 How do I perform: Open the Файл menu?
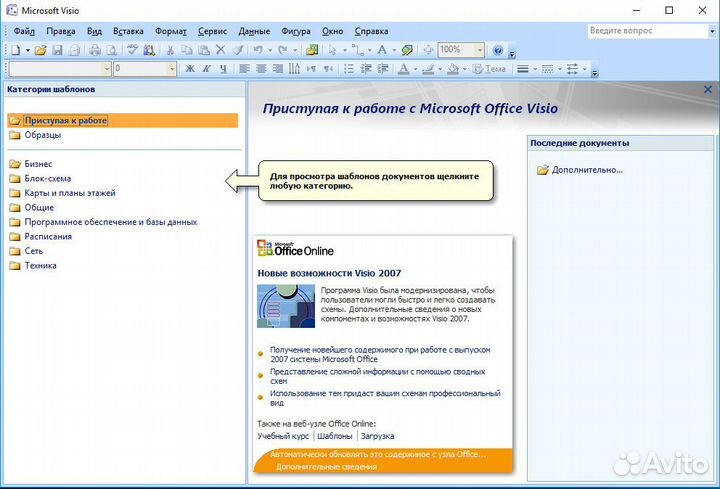24,31
